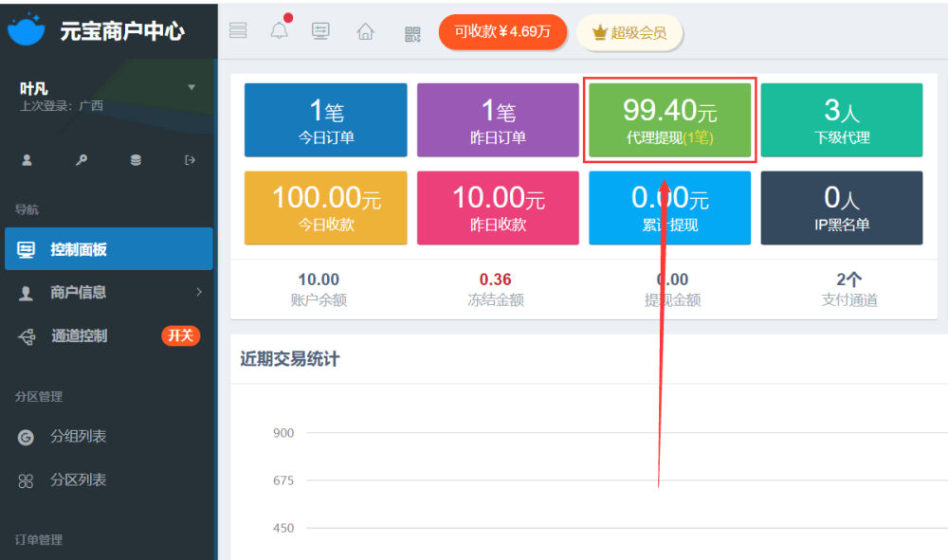Toggle the 开关 badge on 通道控制
Image resolution: width=948 pixels, height=560 pixels.
point(180,335)
